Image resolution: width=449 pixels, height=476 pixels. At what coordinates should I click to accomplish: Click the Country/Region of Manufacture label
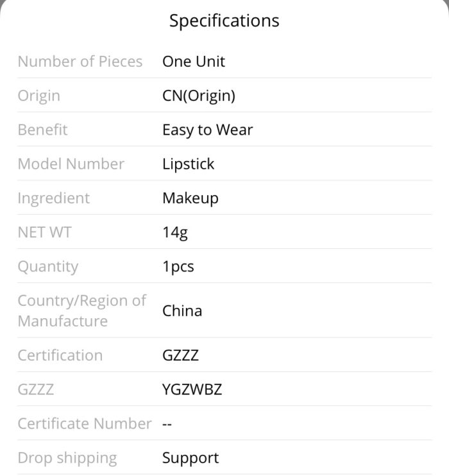click(x=82, y=310)
